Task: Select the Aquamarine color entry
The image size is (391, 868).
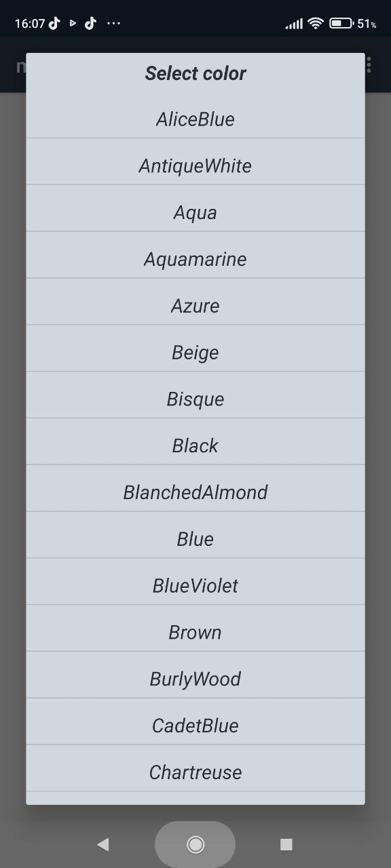Action: point(195,259)
